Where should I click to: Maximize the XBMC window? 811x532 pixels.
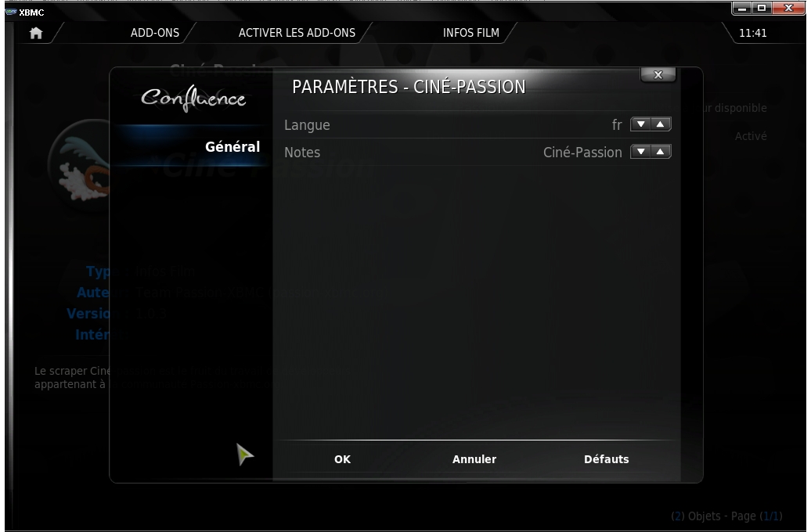(762, 8)
